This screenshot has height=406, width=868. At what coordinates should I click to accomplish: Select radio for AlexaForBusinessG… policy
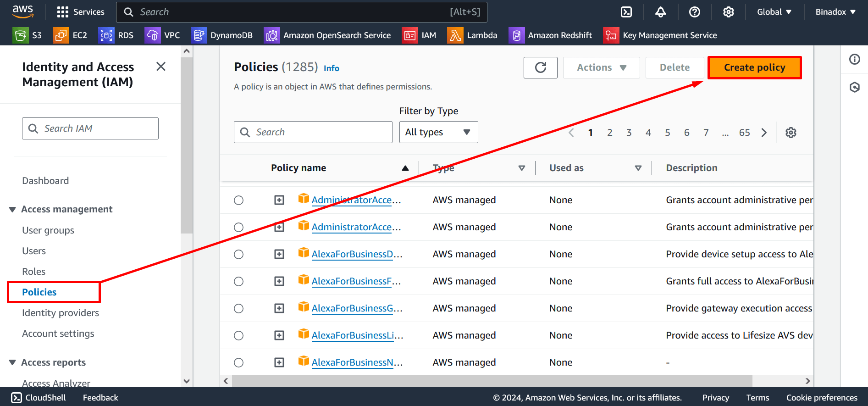click(x=238, y=308)
